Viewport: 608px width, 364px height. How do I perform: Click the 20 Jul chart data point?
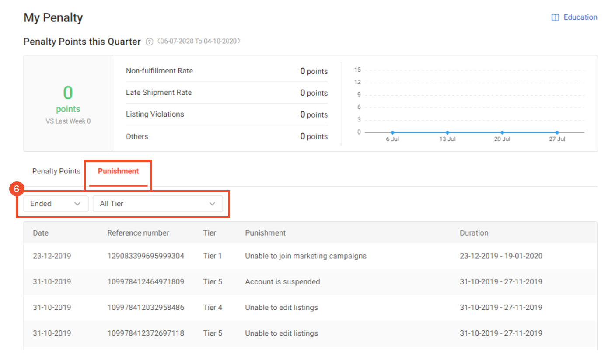[x=502, y=132]
